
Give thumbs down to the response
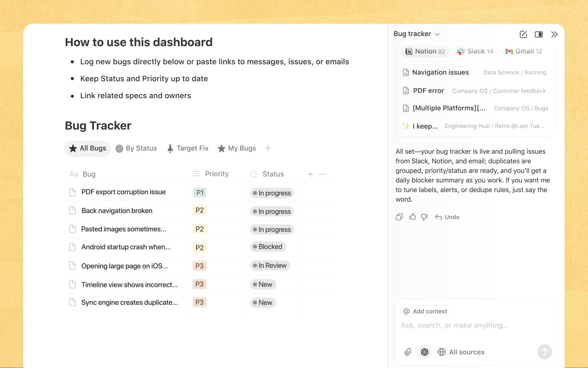point(425,217)
